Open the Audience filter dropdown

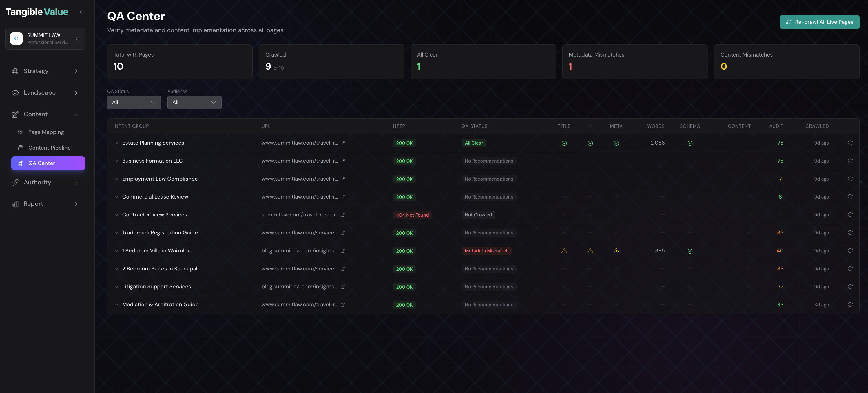coord(194,102)
